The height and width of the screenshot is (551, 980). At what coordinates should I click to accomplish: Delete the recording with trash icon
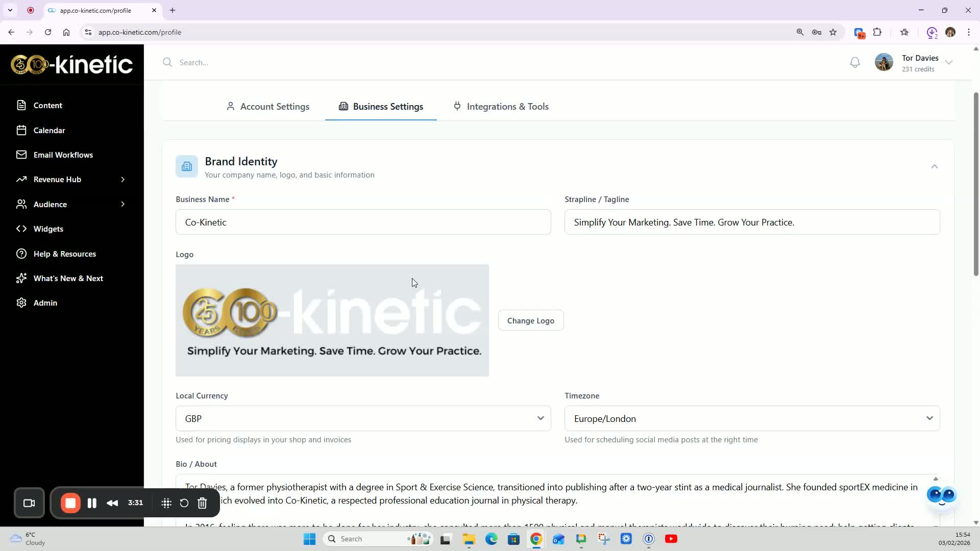(x=202, y=503)
